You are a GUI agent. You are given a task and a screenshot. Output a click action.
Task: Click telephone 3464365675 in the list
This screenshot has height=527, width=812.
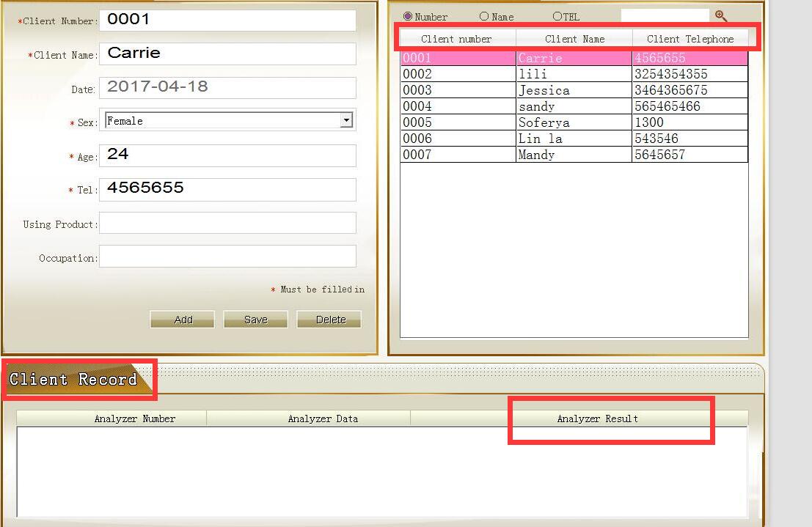click(671, 89)
